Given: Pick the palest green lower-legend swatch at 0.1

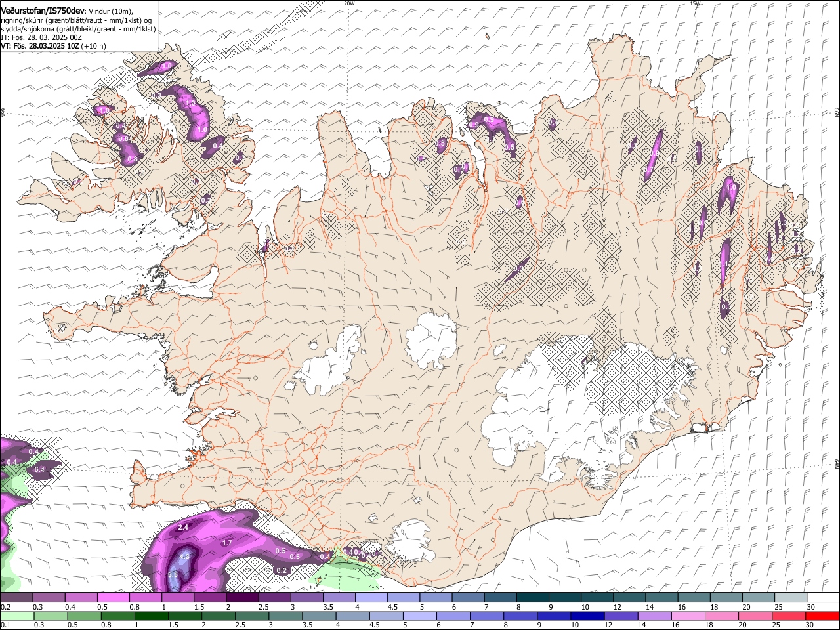Looking at the screenshot, I should coord(17,616).
